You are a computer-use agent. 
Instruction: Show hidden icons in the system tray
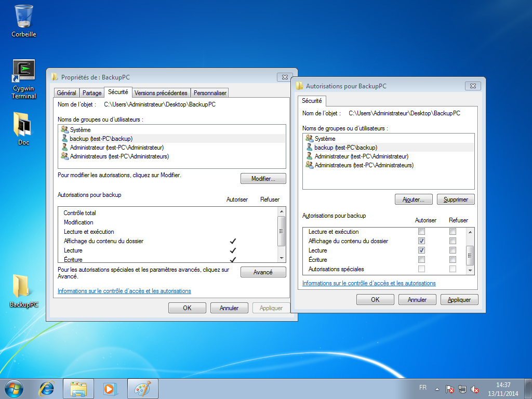point(437,389)
